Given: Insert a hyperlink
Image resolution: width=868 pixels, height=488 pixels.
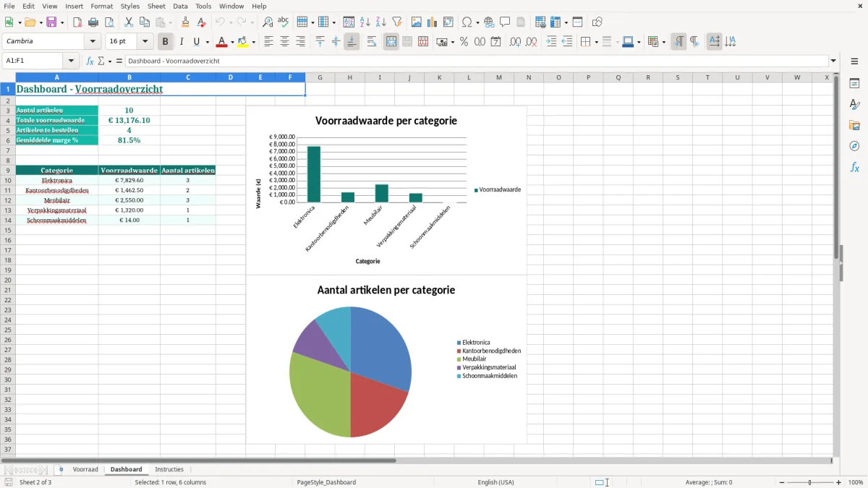Looking at the screenshot, I should point(489,22).
